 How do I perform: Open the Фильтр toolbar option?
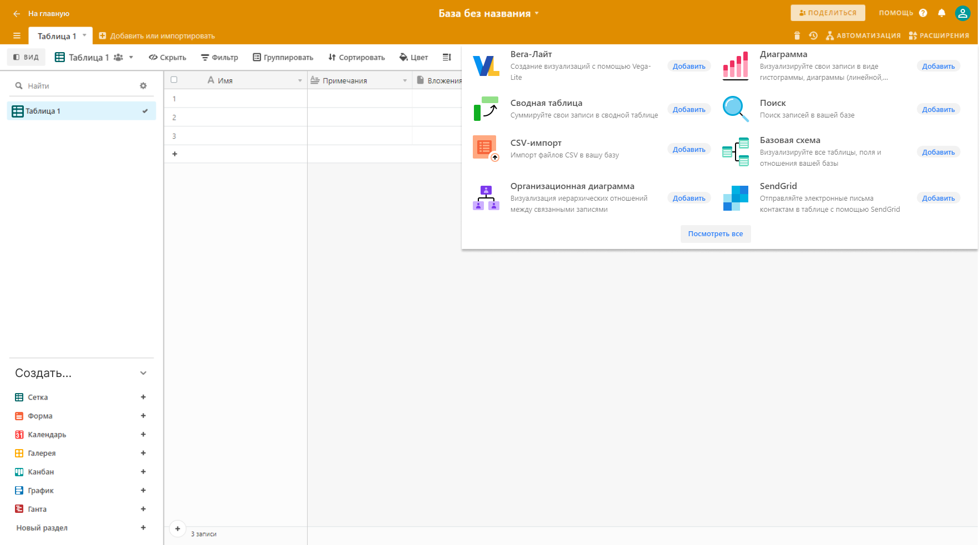[x=220, y=57]
